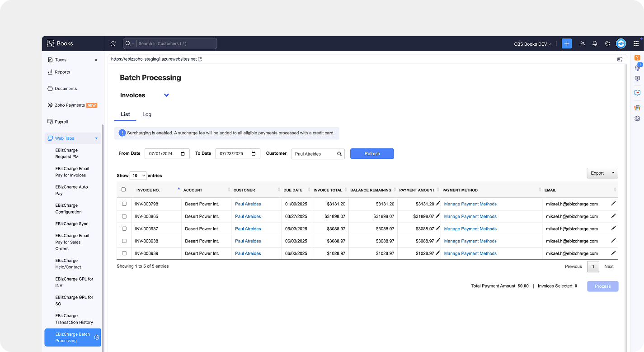Open Manage Payment Methods for INV-000798
This screenshot has height=352, width=644.
coord(470,204)
